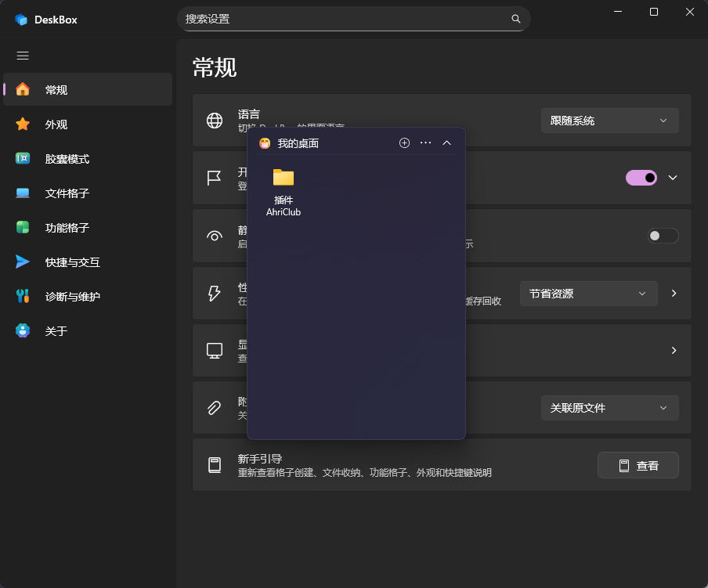Click the 文件格子 laptop icon

(x=23, y=193)
